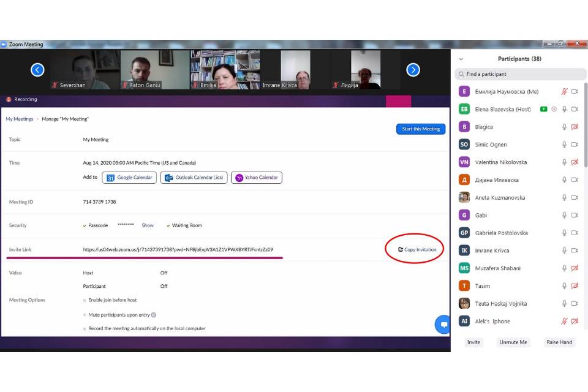The height and width of the screenshot is (392, 588).
Task: Click the Waiting Room checkmark option
Action: [x=184, y=225]
